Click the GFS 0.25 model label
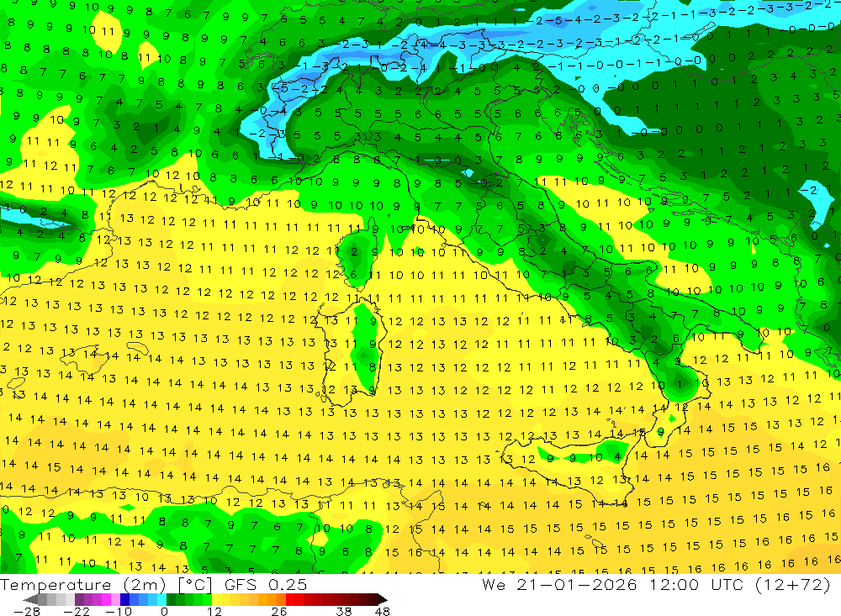 coord(266,584)
